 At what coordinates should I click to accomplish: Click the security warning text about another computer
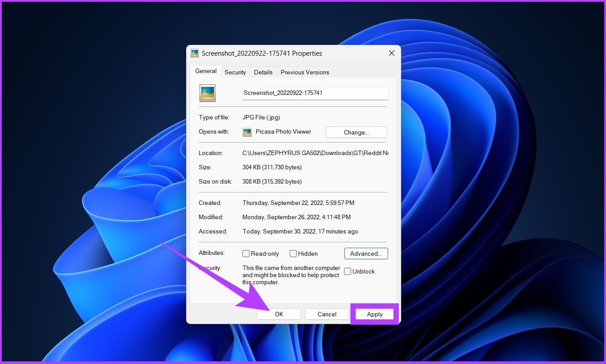pos(291,275)
